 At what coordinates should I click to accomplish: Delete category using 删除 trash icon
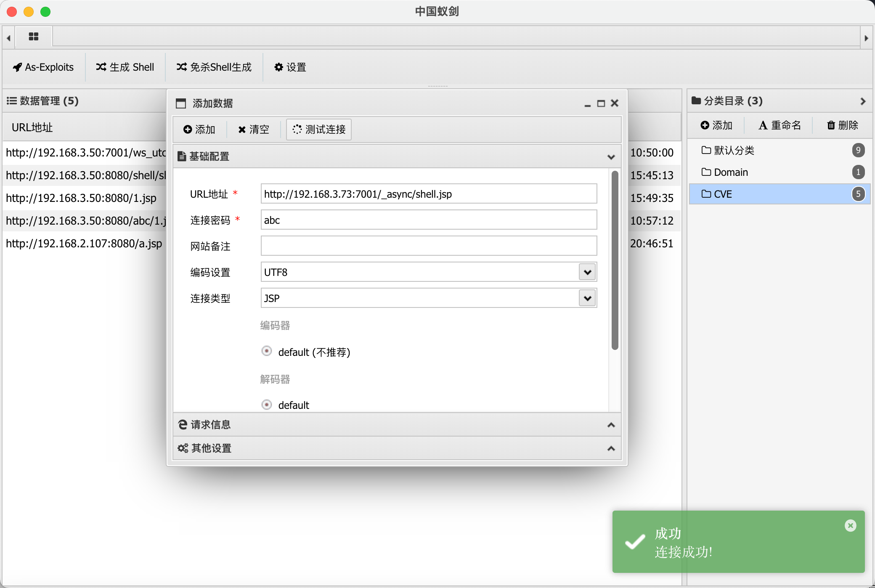(x=843, y=125)
